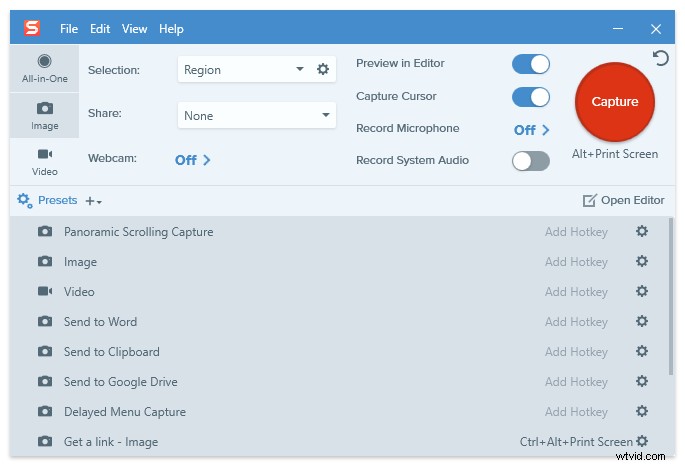Switch to the Video capture tab
Screen dimensions: 685x466
point(44,162)
